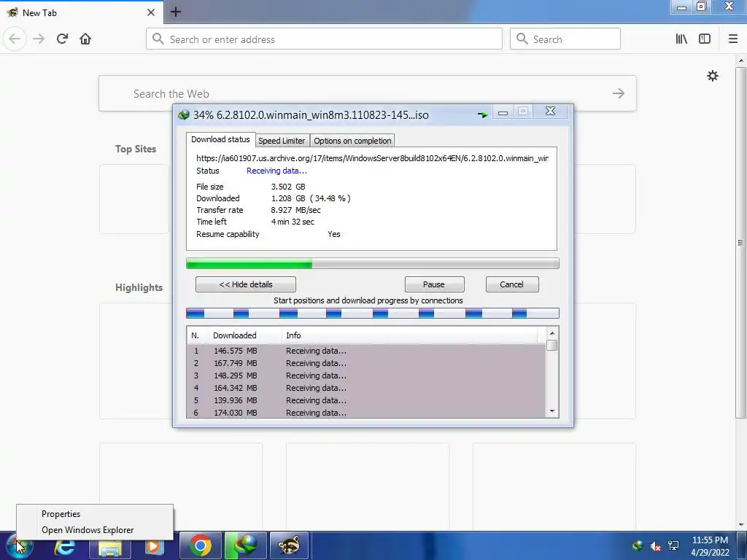Click time left 4 min 32 sec
The image size is (747, 560).
click(293, 222)
